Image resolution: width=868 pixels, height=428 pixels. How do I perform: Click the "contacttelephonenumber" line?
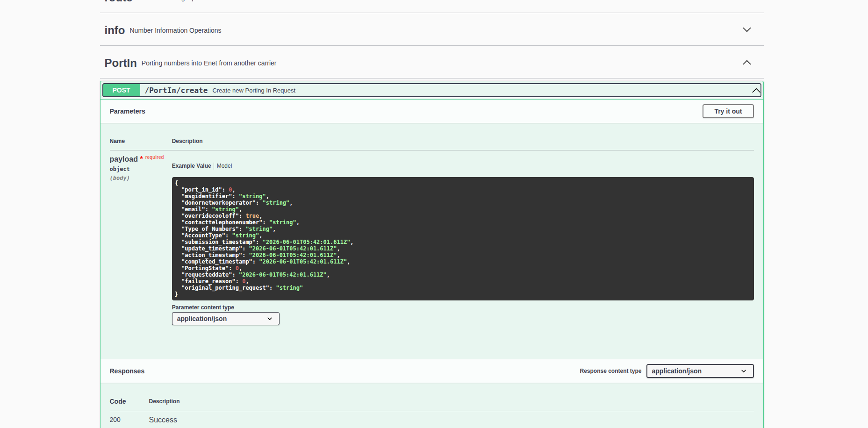pos(240,222)
